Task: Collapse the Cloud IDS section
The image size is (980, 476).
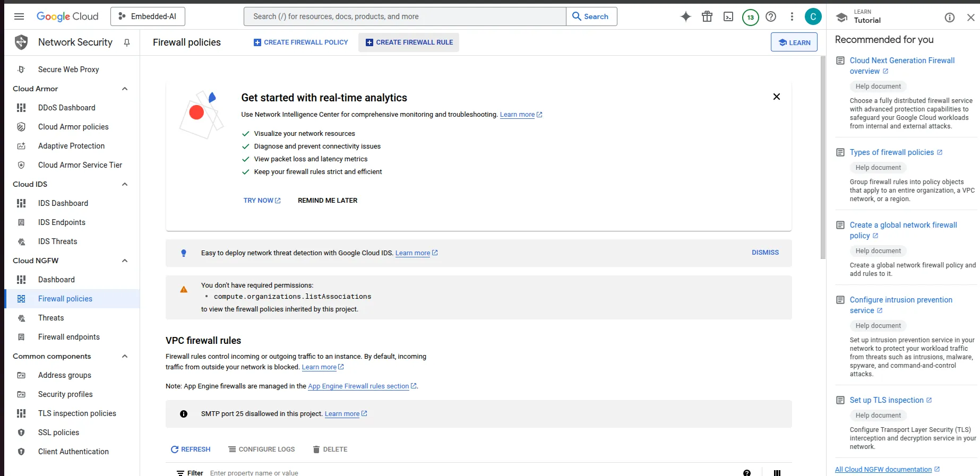Action: tap(125, 184)
